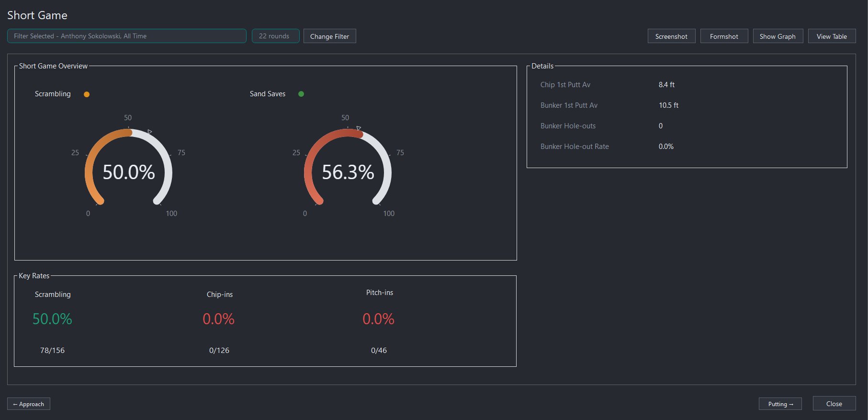
Task: Click the Pitch-ins 0.0% rate value
Action: pos(379,319)
